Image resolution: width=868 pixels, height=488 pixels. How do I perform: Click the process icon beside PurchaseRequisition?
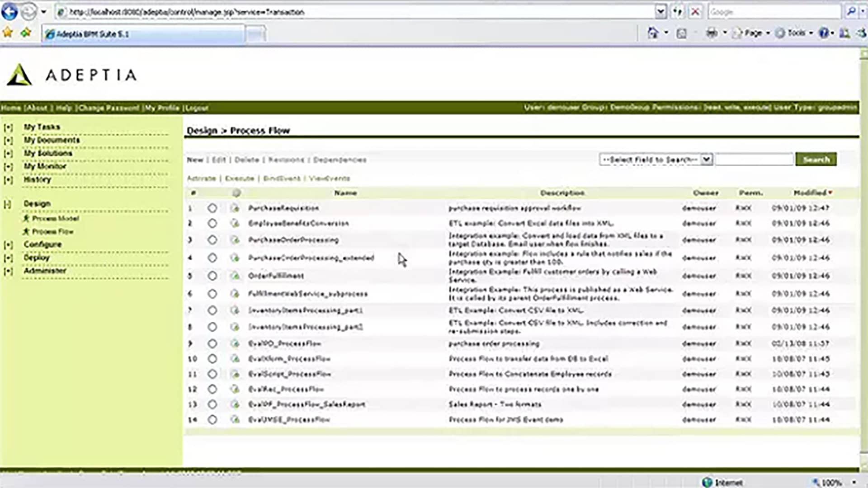point(235,208)
